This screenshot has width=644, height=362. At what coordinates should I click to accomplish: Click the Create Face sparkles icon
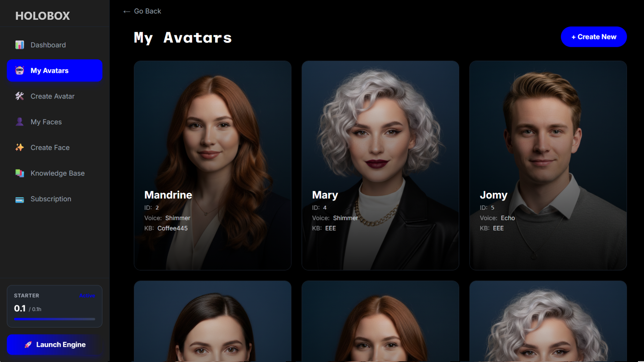coord(19,147)
